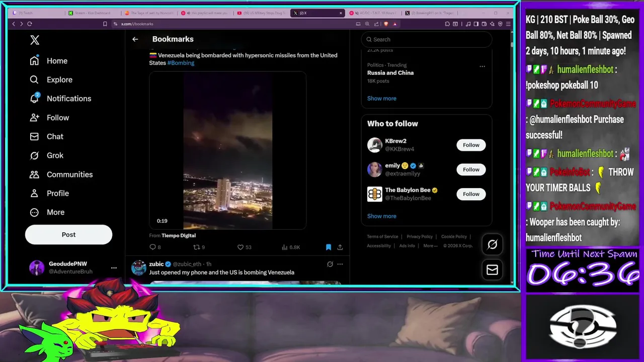Open the GeodudePNW account menu dots
Screen dimensions: 644x362
[114, 268]
